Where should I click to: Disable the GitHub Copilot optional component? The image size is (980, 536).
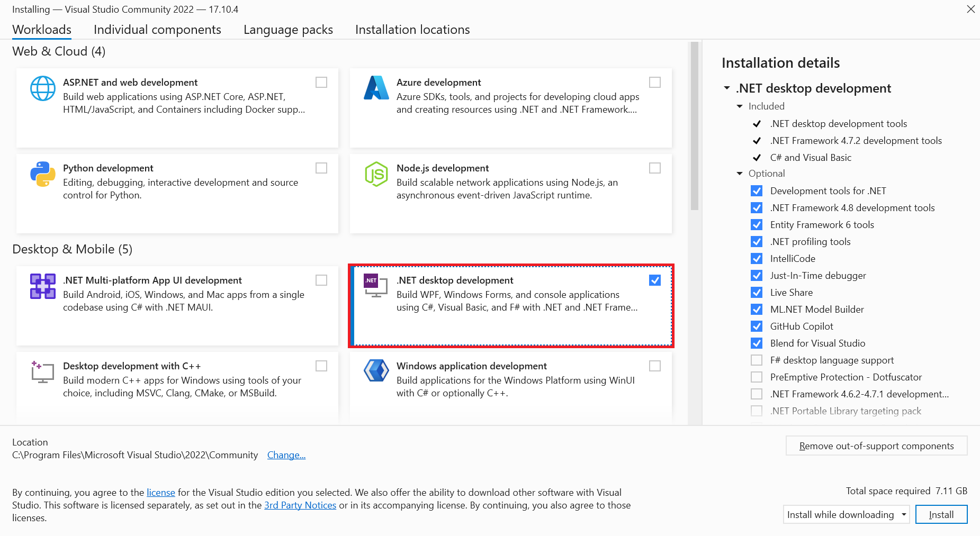(x=757, y=326)
